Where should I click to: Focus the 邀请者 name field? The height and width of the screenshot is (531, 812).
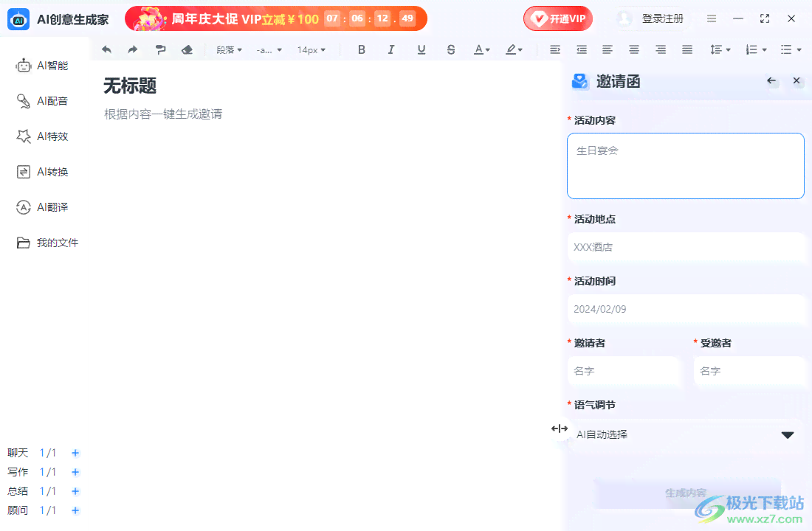click(x=624, y=371)
